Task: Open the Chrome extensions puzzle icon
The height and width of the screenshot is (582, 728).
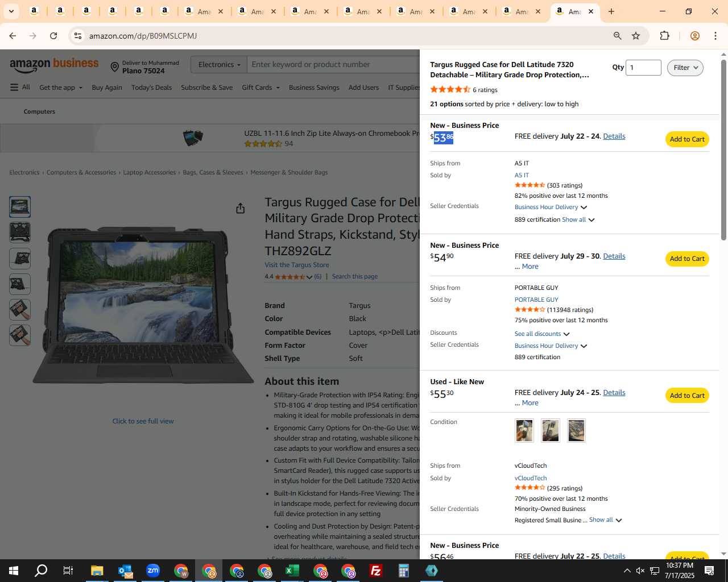Action: (x=664, y=36)
